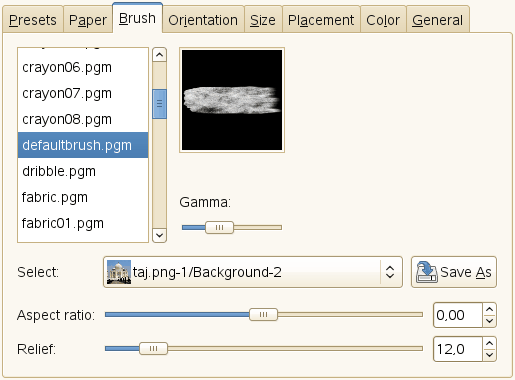Image resolution: width=515 pixels, height=380 pixels.
Task: Increase Aspect ratio with up arrow
Action: tap(489, 309)
